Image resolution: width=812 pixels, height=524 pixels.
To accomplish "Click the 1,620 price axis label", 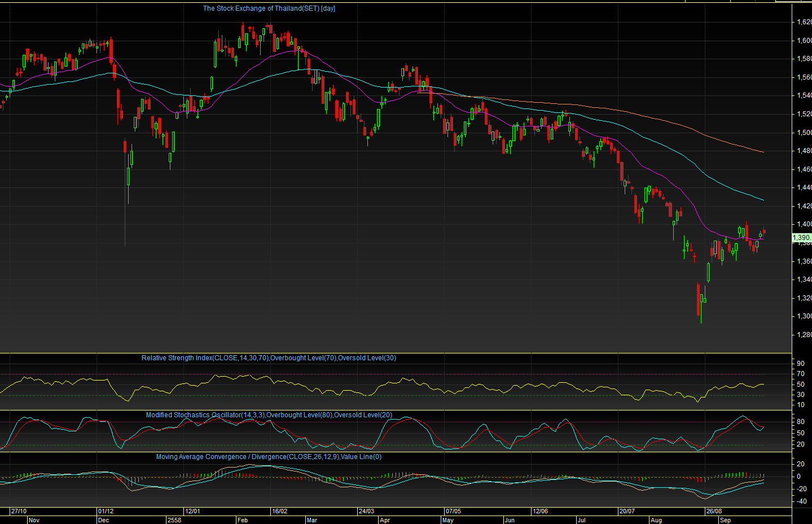I will [804, 22].
